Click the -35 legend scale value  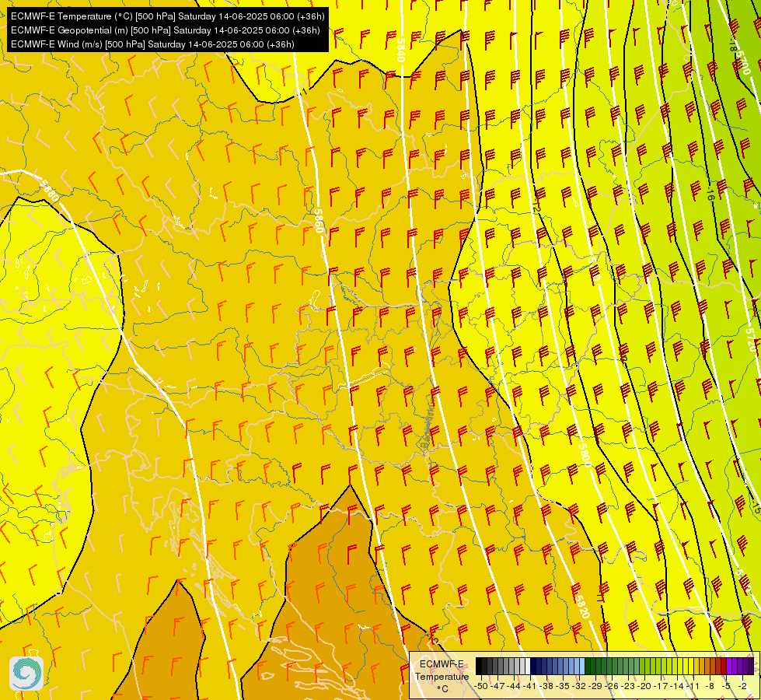563,686
